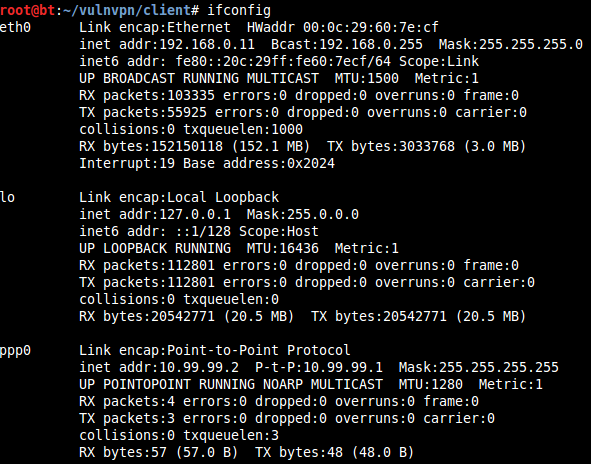The image size is (591, 464).
Task: Click the loopback address 127.0.0.1
Action: click(195, 214)
